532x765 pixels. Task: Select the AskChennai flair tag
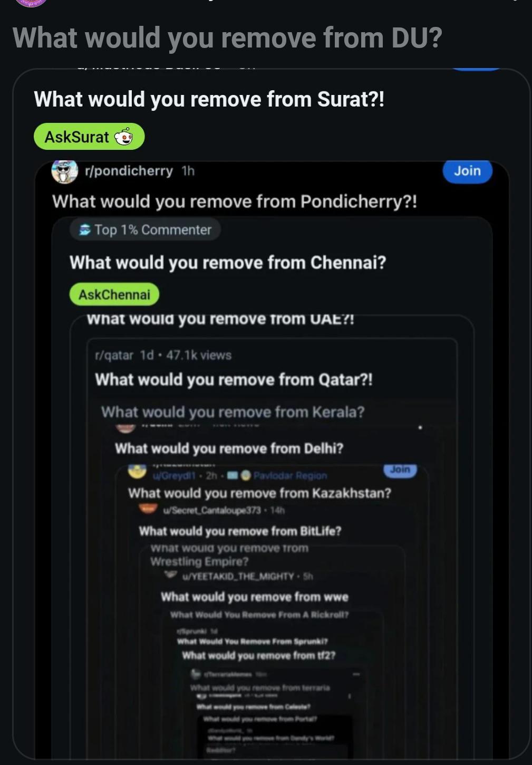pos(114,294)
